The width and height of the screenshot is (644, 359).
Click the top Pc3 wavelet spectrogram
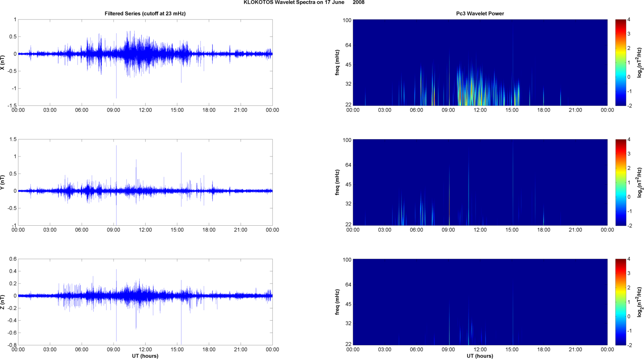(480, 62)
